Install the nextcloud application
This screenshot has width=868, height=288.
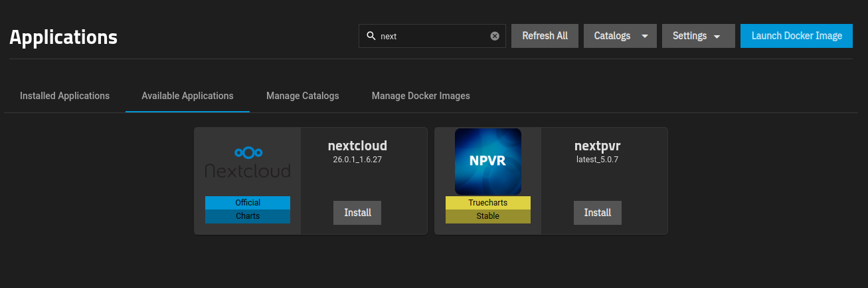[x=357, y=213]
